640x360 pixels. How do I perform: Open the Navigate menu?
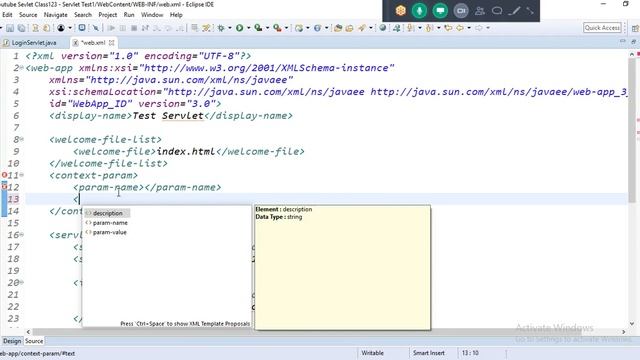point(56,15)
